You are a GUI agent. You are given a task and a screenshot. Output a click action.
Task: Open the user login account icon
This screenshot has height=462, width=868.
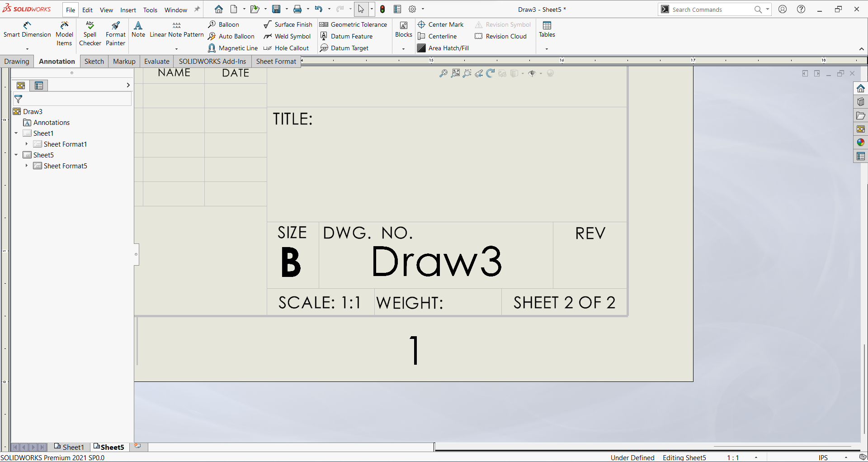pos(783,9)
